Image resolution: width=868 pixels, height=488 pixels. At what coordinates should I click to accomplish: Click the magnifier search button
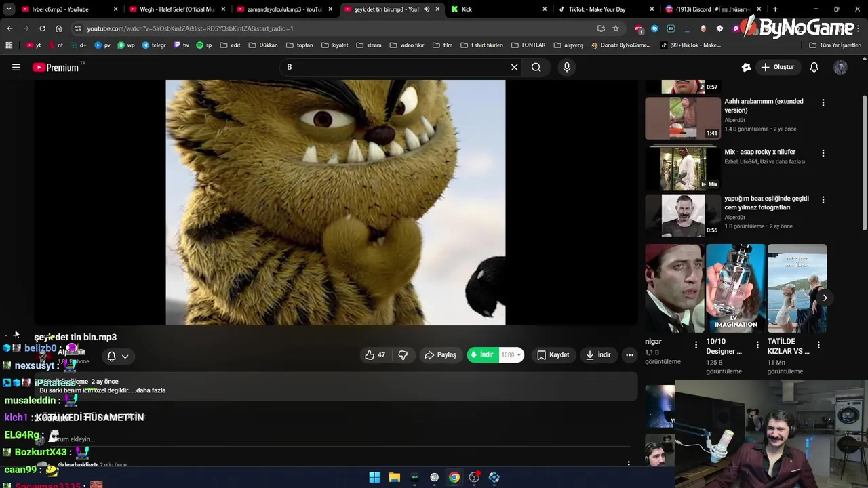click(536, 67)
